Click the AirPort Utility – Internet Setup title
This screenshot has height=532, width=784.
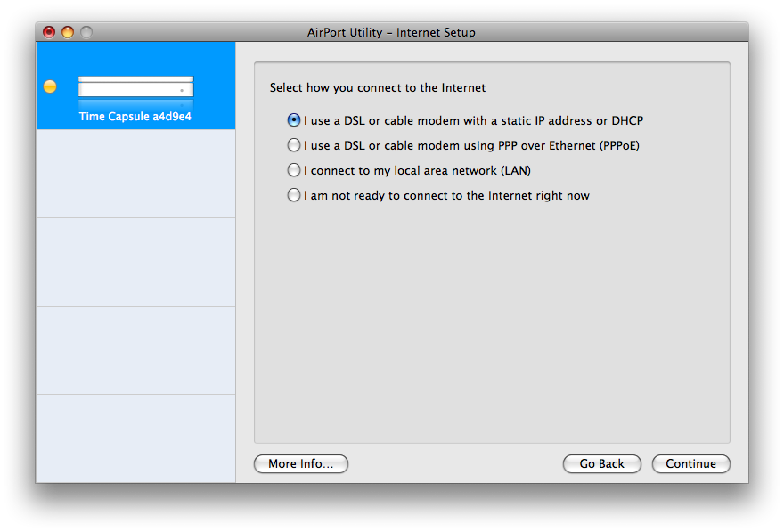[x=391, y=32]
